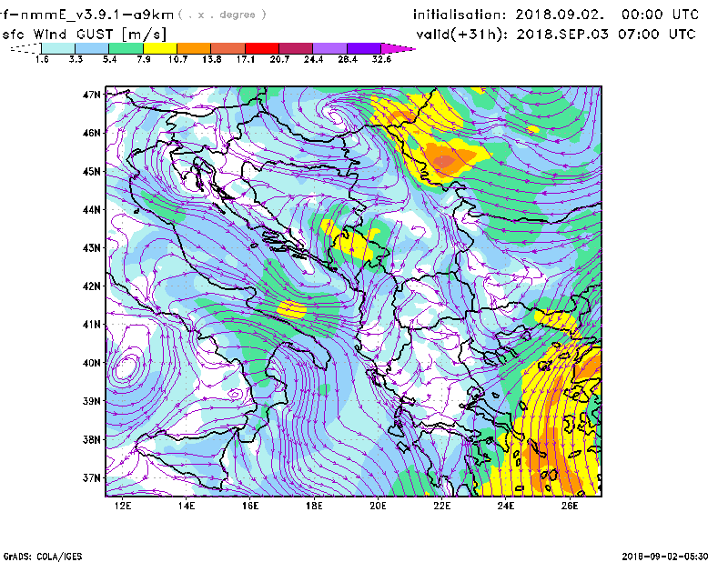Click the 'valid(+31h): 2018.SEP.03 07:00 UTC' line
The image size is (728, 562).
556,35
